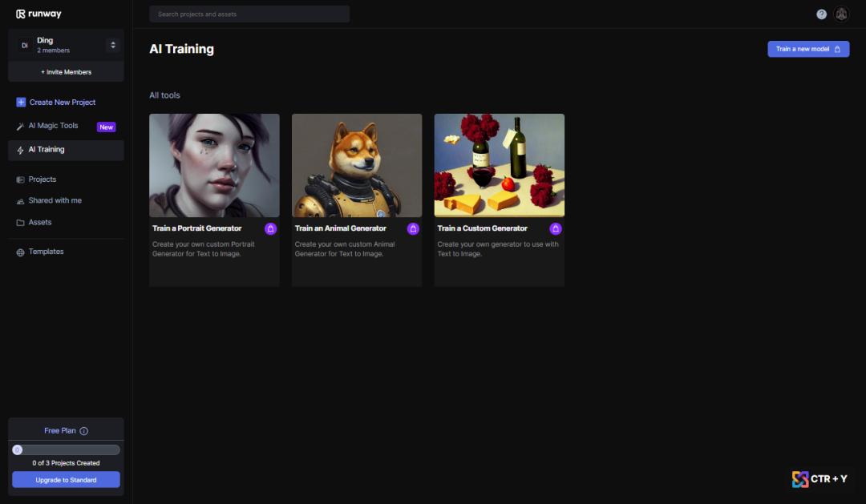The width and height of the screenshot is (866, 504).
Task: Click Create New Project link
Action: click(x=62, y=102)
